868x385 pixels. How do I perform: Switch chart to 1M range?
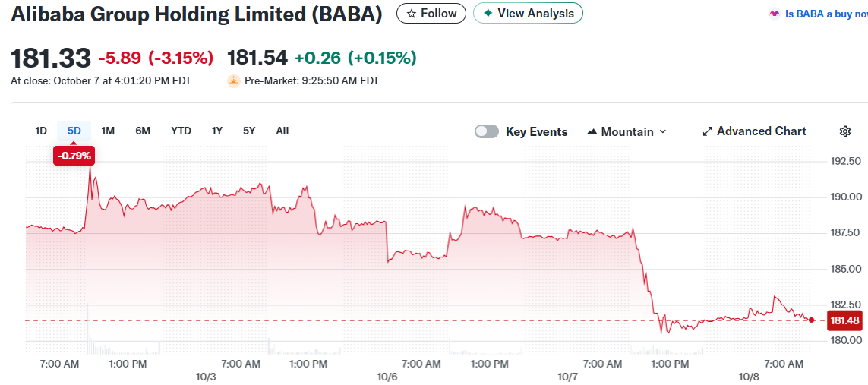108,131
